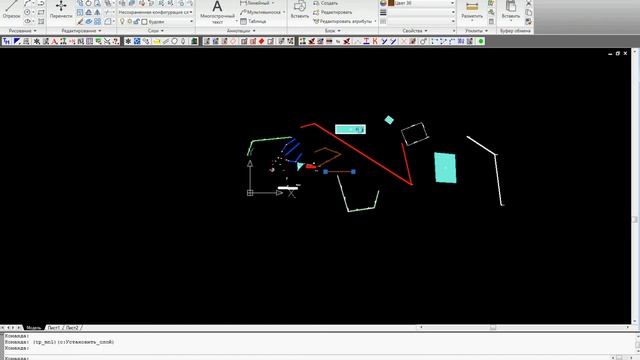640x360 pixels.
Task: Toggle the layer freeze sun icon
Action: point(129,21)
